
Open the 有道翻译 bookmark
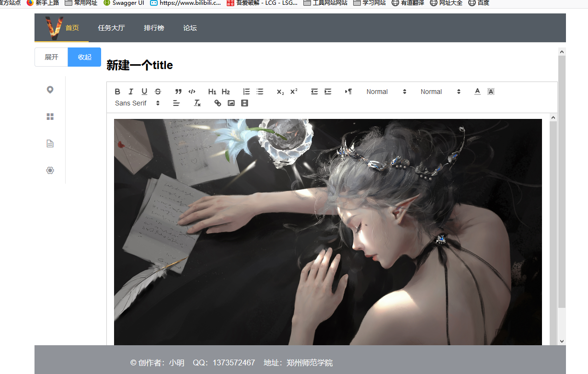[408, 3]
